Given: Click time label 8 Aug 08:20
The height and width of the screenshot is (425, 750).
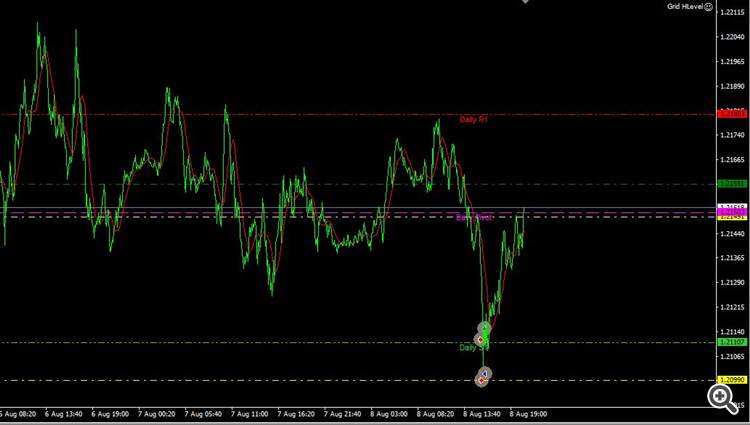Looking at the screenshot, I should 435,414.
